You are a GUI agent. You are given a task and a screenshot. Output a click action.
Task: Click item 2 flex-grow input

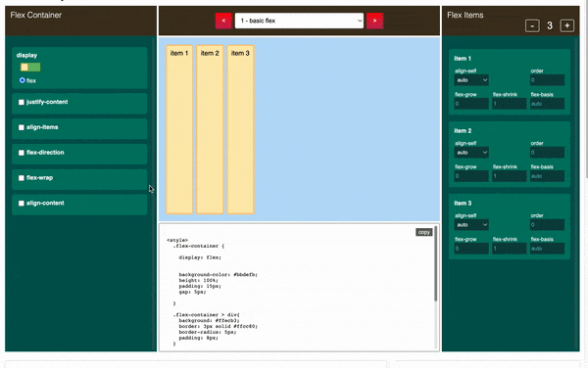471,176
